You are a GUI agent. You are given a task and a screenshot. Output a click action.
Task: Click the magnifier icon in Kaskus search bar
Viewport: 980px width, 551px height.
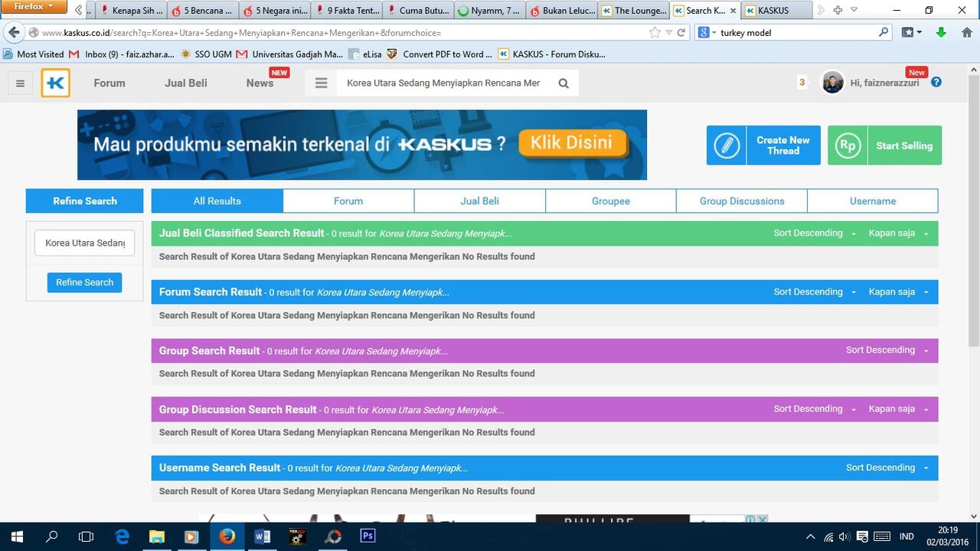(563, 83)
